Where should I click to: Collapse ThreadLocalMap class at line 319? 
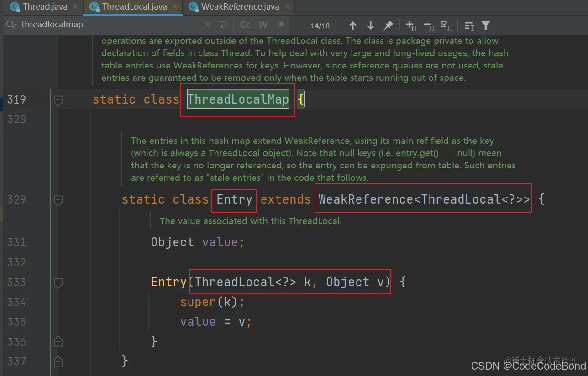point(58,99)
